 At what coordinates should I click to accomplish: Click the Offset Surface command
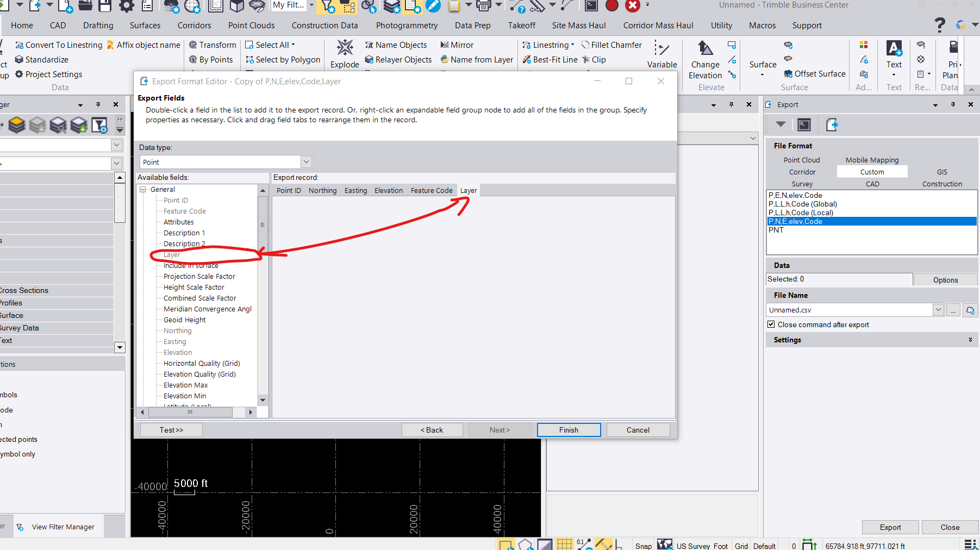(814, 74)
